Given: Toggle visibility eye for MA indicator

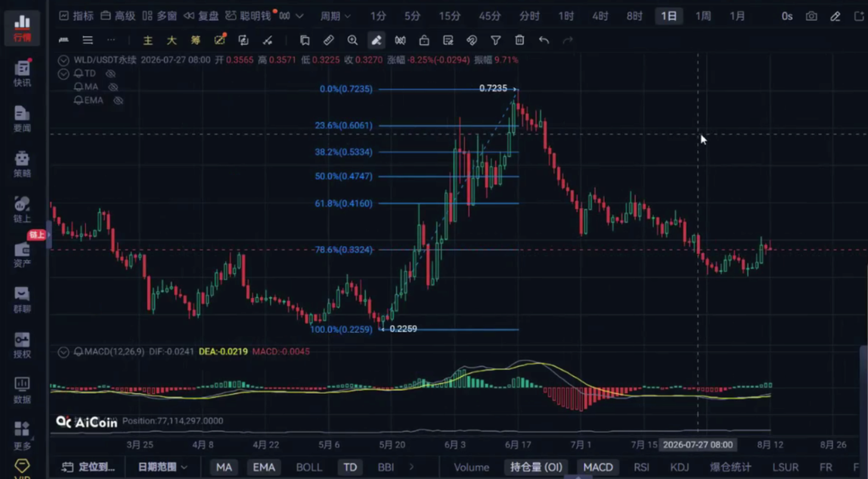Looking at the screenshot, I should click(113, 87).
